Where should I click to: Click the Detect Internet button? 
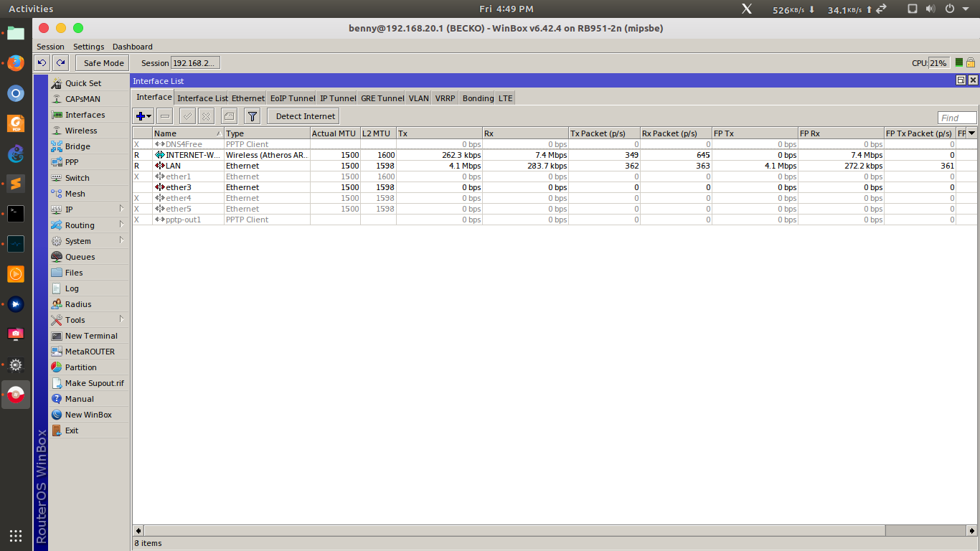(303, 116)
